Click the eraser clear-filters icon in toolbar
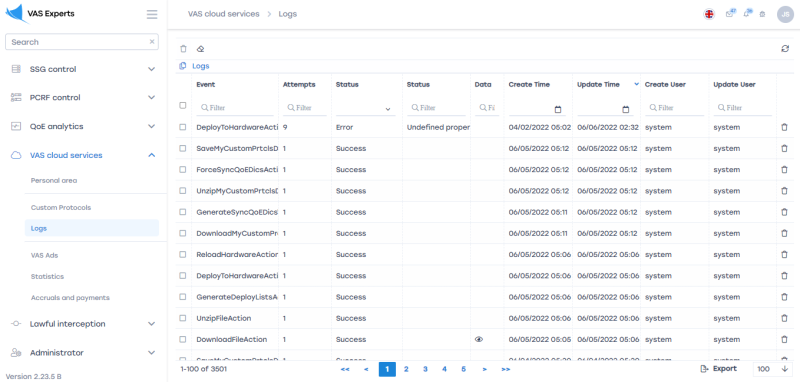This screenshot has width=800, height=382. coord(201,49)
